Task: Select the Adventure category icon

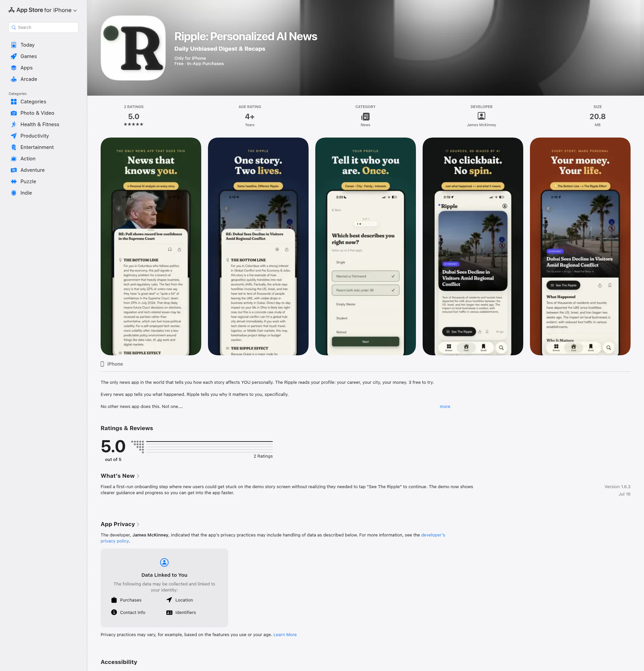Action: click(x=14, y=170)
